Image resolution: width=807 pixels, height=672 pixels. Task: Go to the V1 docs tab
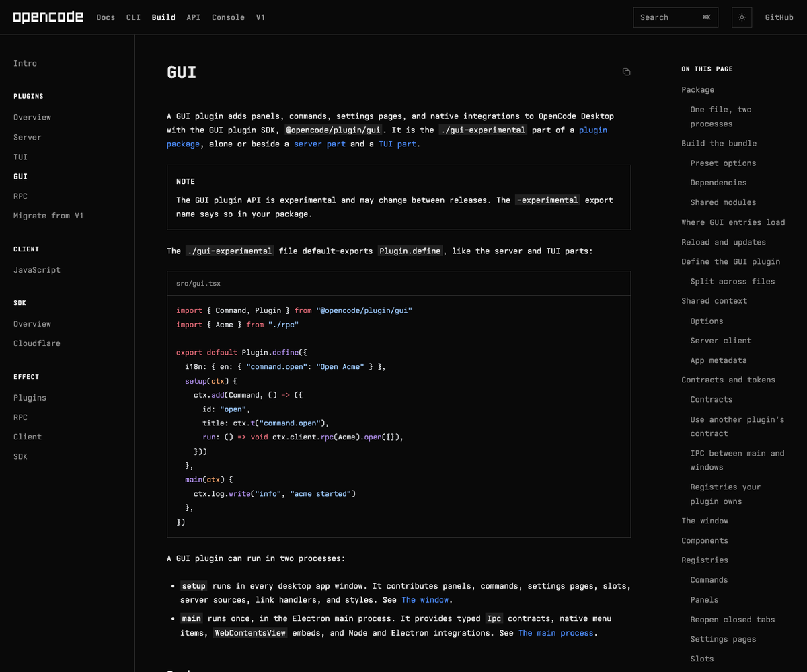[x=260, y=17]
